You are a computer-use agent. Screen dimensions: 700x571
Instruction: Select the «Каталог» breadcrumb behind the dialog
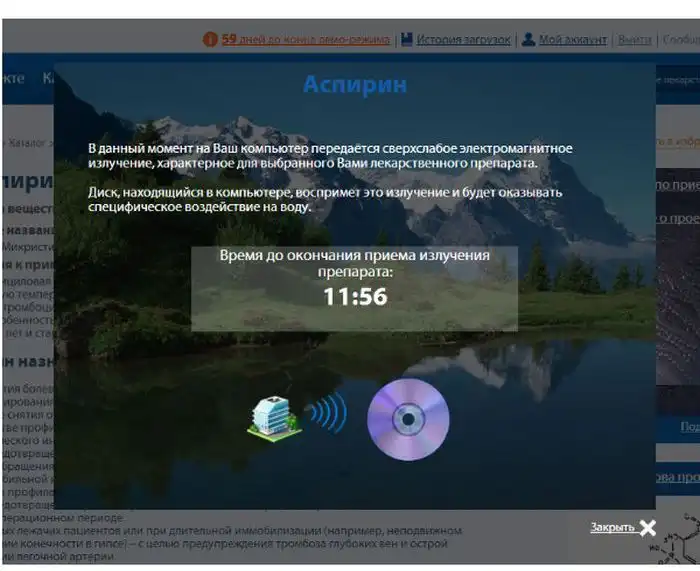pos(28,144)
